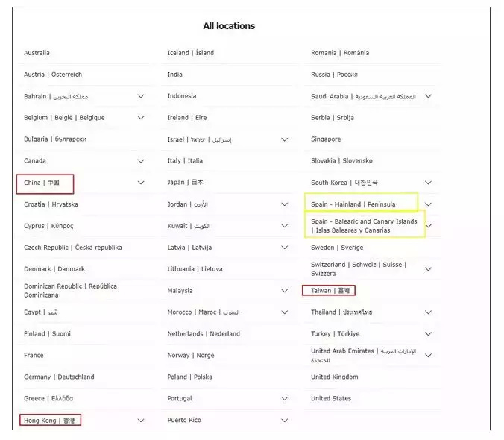
Task: Expand the Canada language options
Action: [x=141, y=160]
